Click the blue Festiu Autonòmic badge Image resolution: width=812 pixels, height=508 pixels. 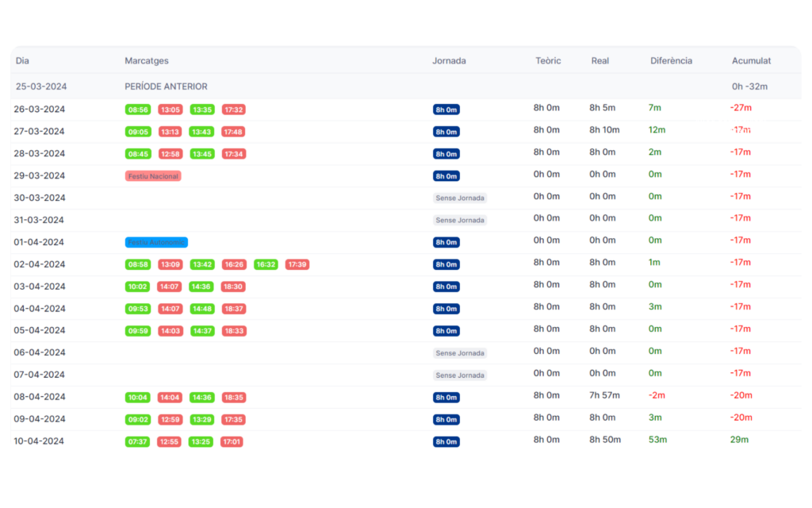(156, 242)
